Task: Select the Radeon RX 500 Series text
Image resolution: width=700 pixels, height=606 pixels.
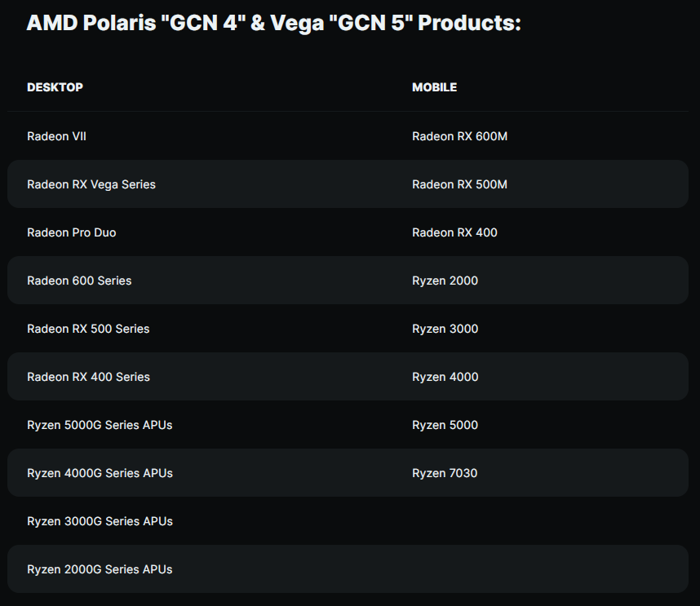Action: point(88,329)
